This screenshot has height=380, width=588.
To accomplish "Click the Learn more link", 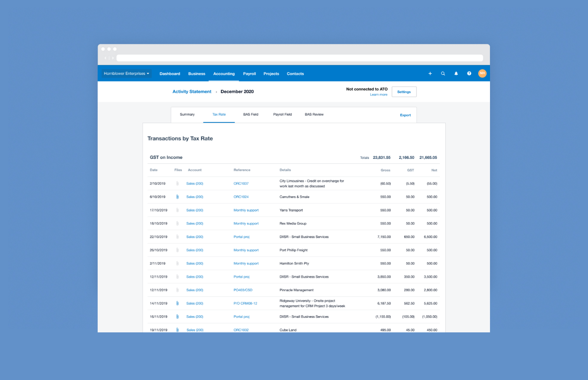I will [x=378, y=95].
